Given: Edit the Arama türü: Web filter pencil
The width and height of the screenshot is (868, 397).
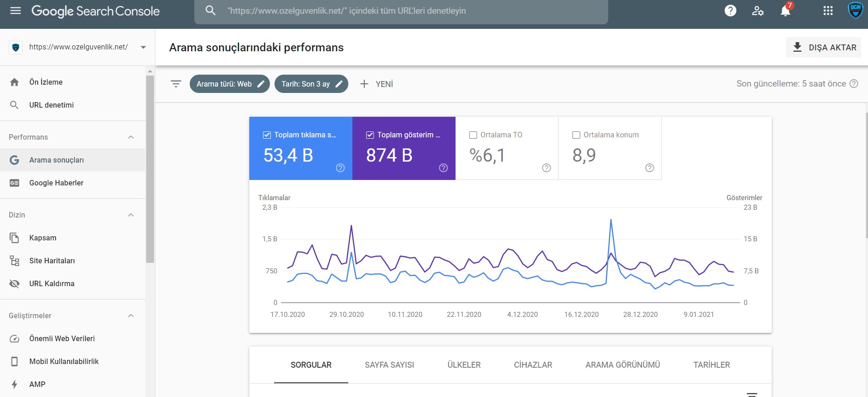Looking at the screenshot, I should 261,84.
